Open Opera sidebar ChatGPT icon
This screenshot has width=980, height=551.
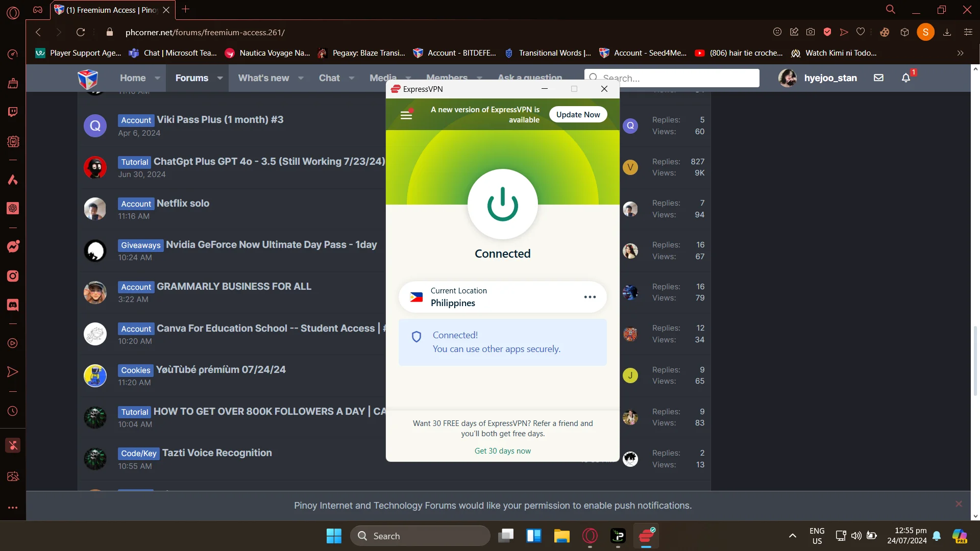click(x=13, y=208)
